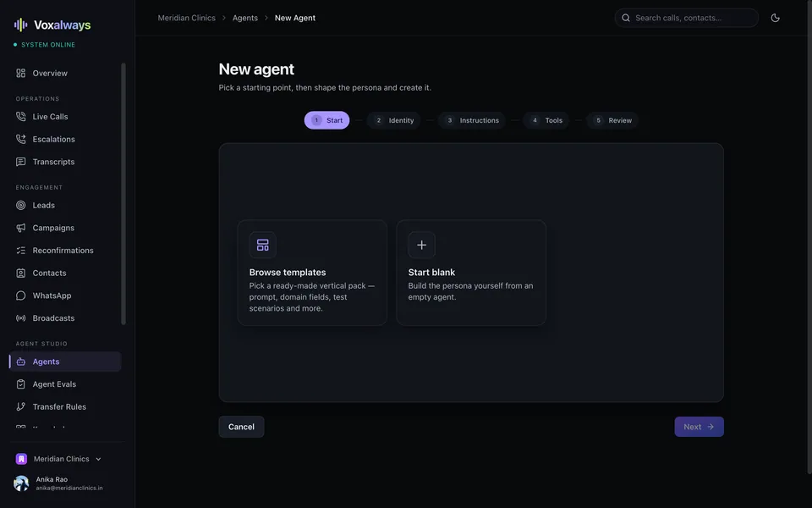This screenshot has width=812, height=508.
Task: Toggle dark mode with the moon icon
Action: pos(776,18)
